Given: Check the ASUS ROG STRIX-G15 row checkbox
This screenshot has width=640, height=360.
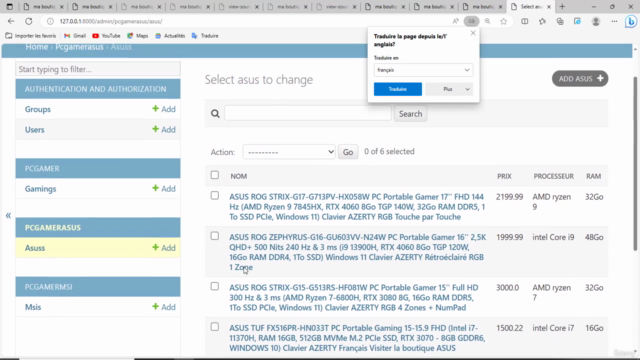Looking at the screenshot, I should pyautogui.click(x=215, y=286).
